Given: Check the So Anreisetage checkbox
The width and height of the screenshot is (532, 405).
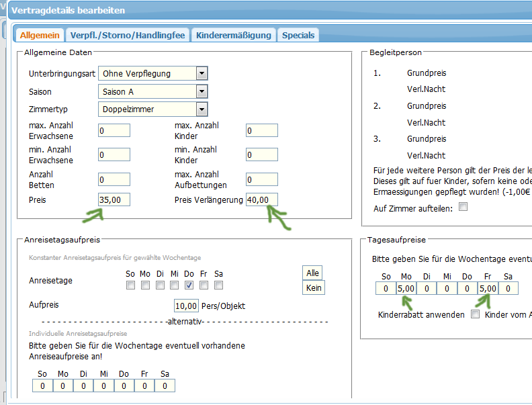Looking at the screenshot, I should pyautogui.click(x=130, y=285).
